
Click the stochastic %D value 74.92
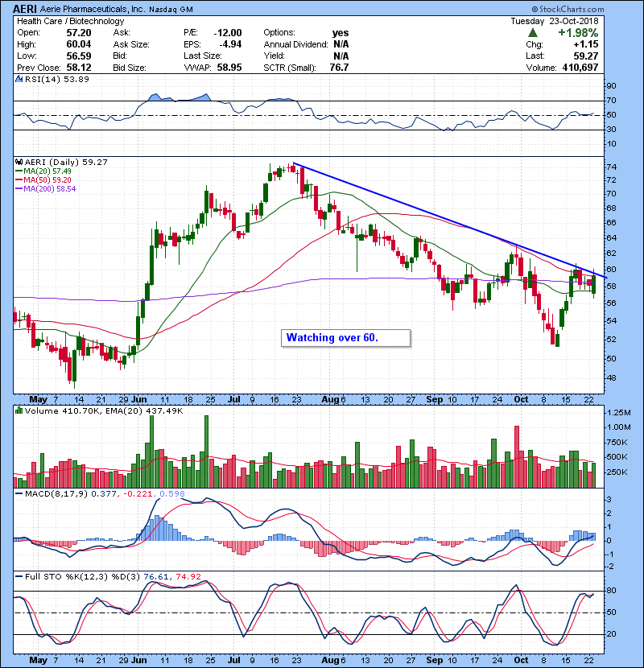click(188, 577)
